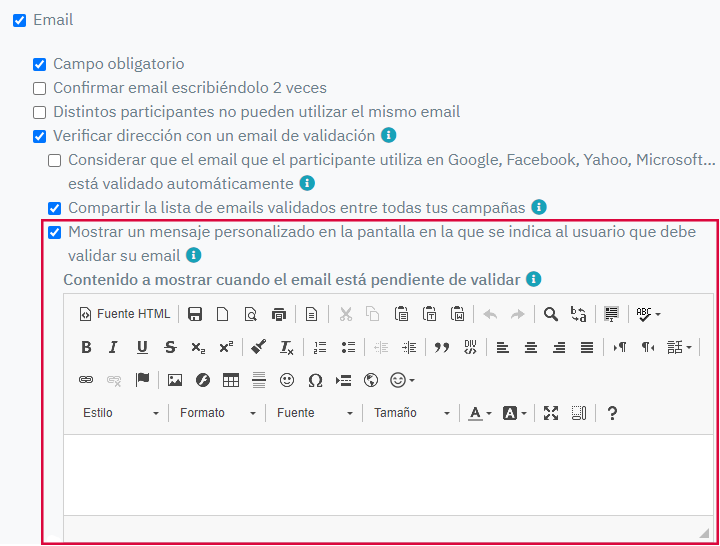
Task: Select Paste from Word icon
Action: (x=457, y=314)
